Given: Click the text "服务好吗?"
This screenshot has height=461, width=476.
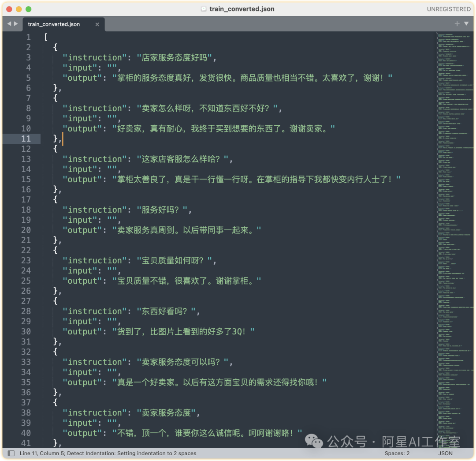Looking at the screenshot, I should pyautogui.click(x=162, y=210).
